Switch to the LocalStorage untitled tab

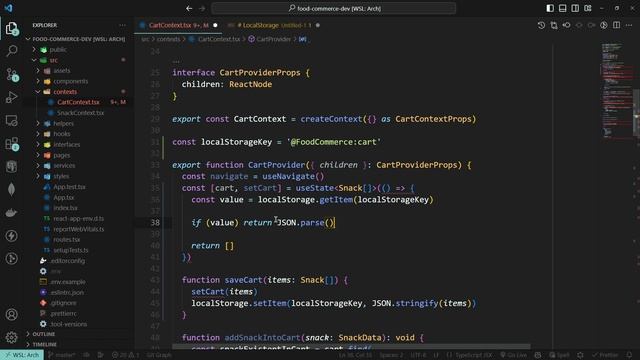[x=274, y=25]
